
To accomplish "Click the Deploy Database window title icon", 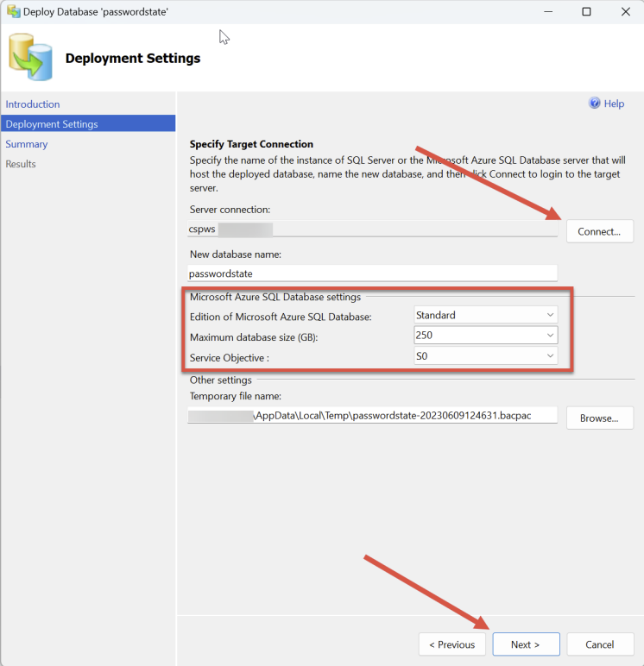I will [13, 11].
